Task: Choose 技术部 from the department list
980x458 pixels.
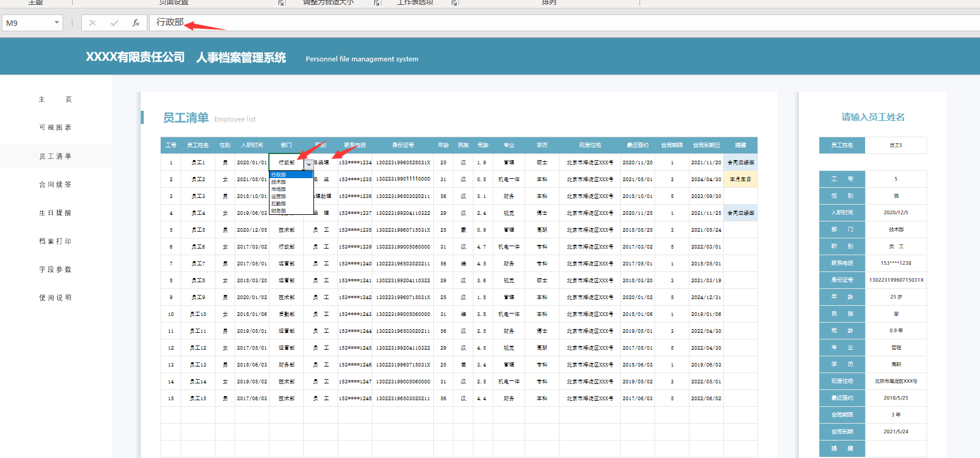Action: 291,182
